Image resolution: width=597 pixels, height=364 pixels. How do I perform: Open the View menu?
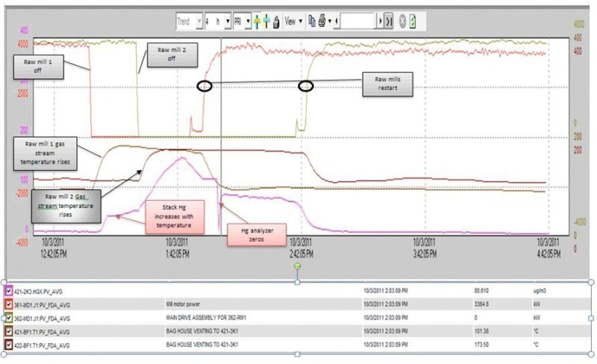[x=292, y=22]
